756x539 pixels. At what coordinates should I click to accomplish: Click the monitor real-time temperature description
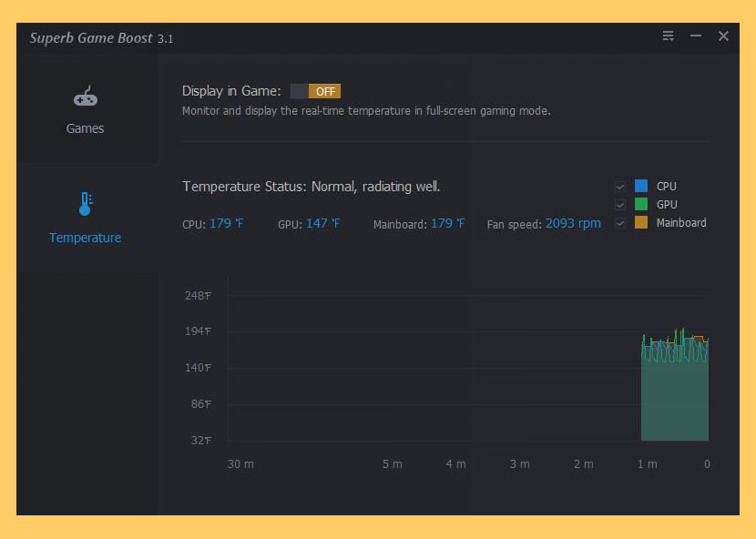coord(366,111)
